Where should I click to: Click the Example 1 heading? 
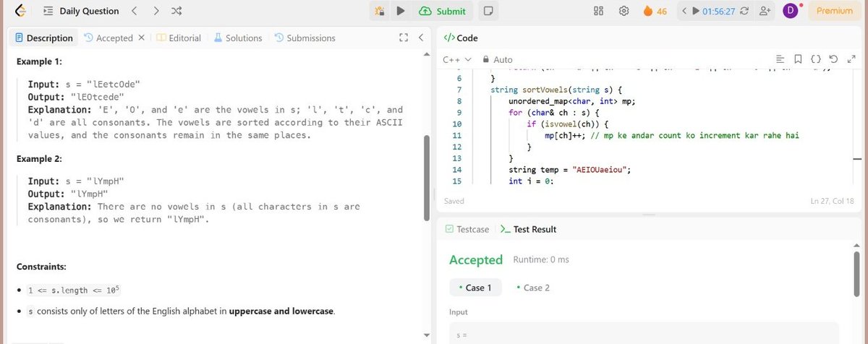pyautogui.click(x=40, y=61)
